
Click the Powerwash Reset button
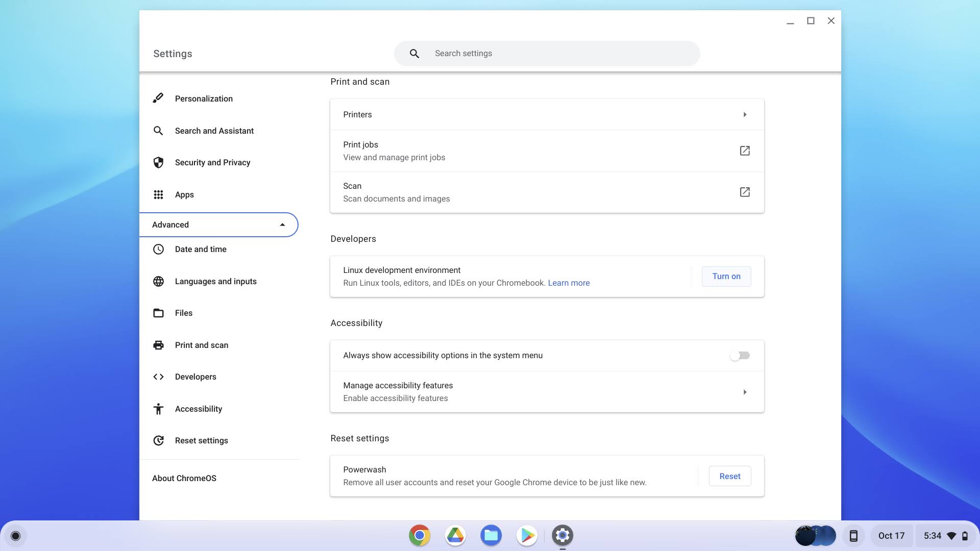pyautogui.click(x=730, y=476)
